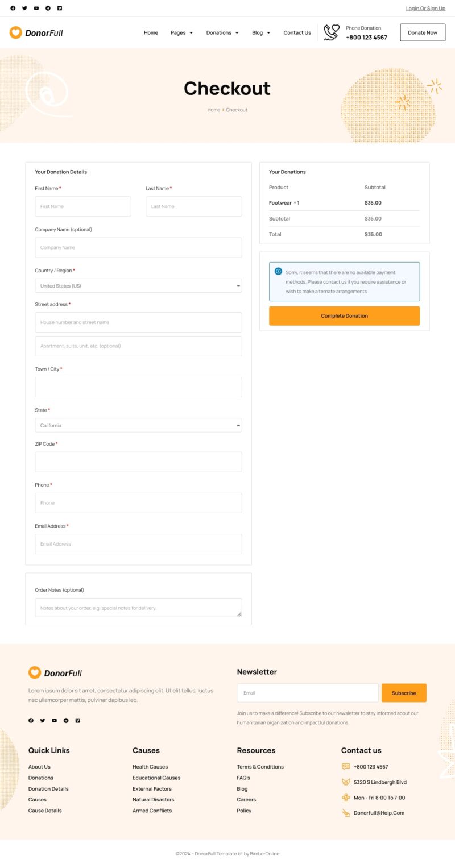Screen dimensions: 455x868
Task: Click the YouTube icon in the top bar
Action: point(36,8)
